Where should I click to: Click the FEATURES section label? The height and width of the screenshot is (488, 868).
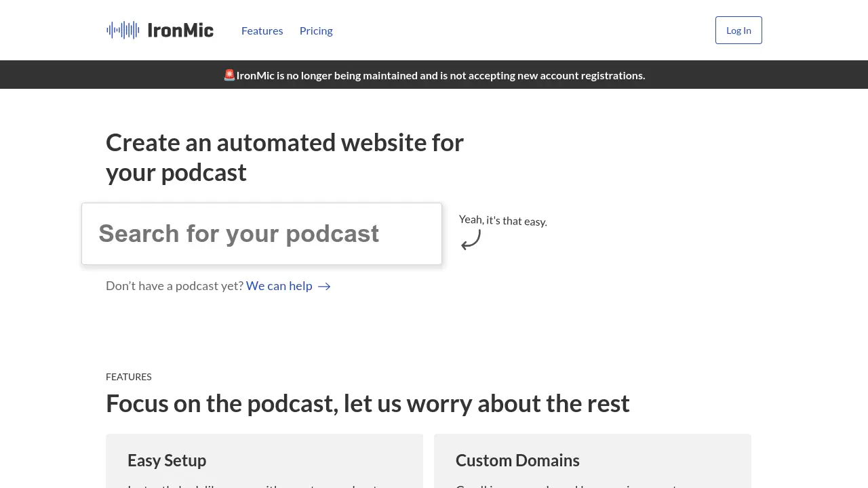(129, 376)
